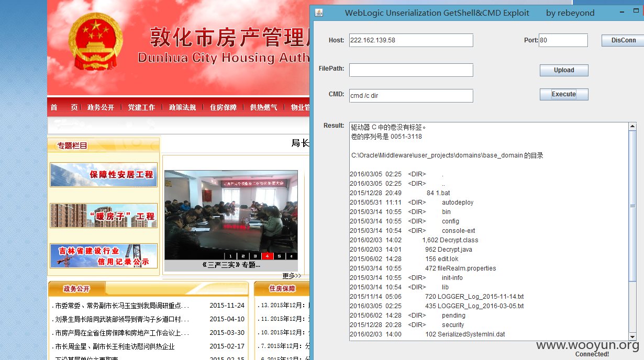644x360 pixels.
Task: Click the 更多>> link
Action: pyautogui.click(x=292, y=276)
